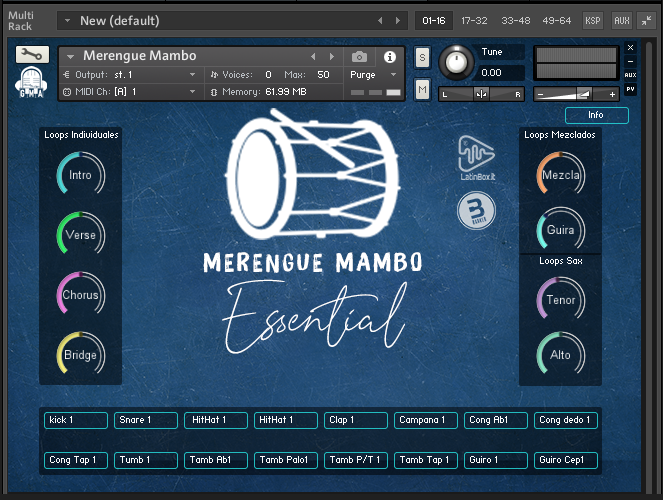Click the Max voices value 50
This screenshot has width=663, height=500.
pyautogui.click(x=323, y=75)
